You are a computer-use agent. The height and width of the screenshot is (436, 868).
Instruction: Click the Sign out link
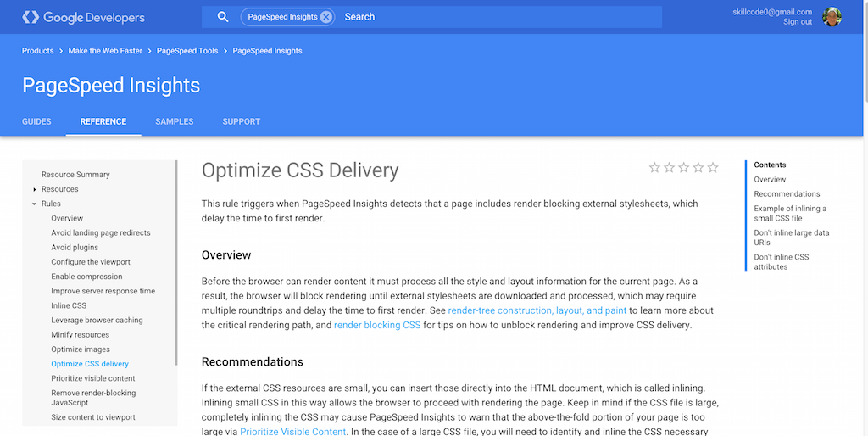tap(797, 21)
